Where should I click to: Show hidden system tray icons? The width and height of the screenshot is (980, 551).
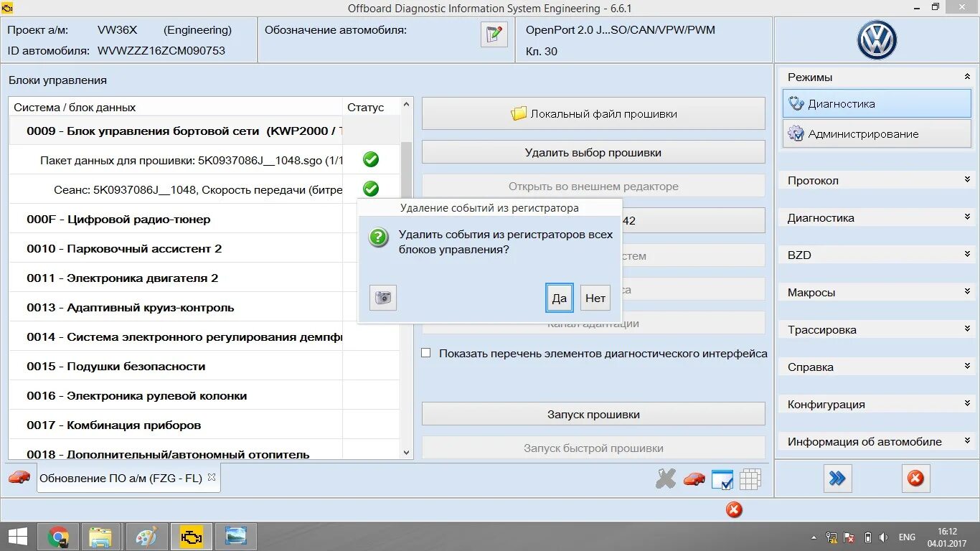[814, 537]
